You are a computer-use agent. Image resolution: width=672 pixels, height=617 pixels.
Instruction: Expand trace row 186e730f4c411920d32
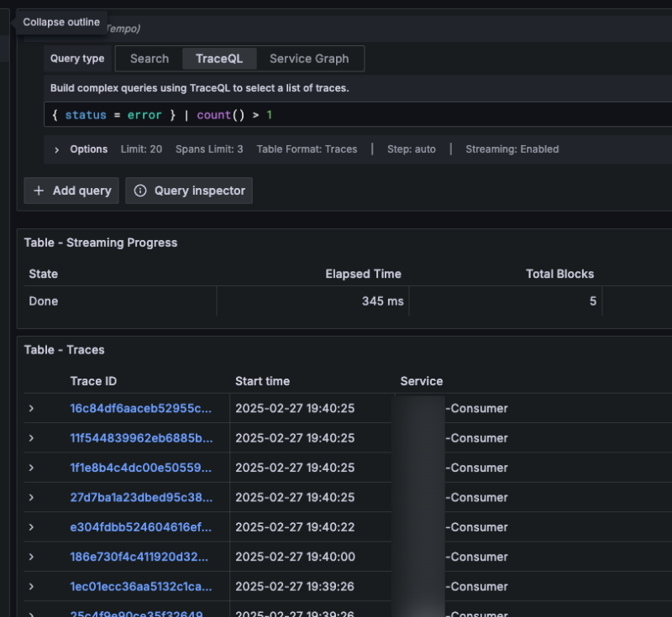[x=31, y=557]
